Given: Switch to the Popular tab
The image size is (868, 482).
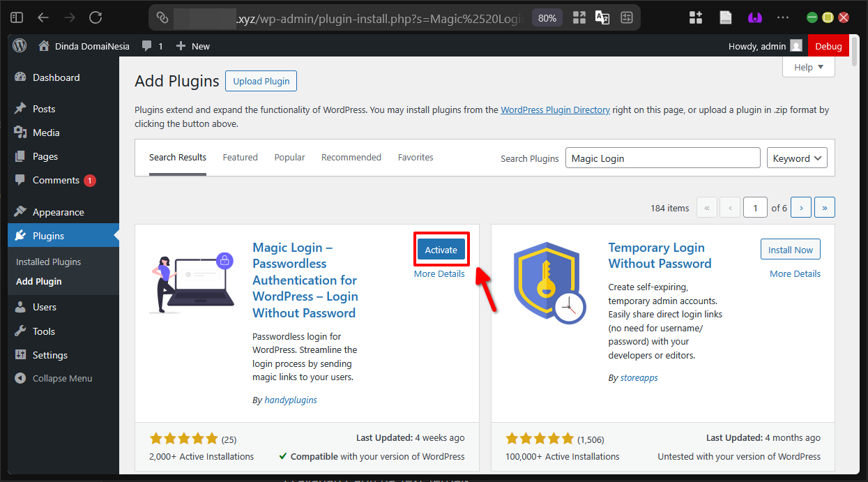Looking at the screenshot, I should point(289,158).
